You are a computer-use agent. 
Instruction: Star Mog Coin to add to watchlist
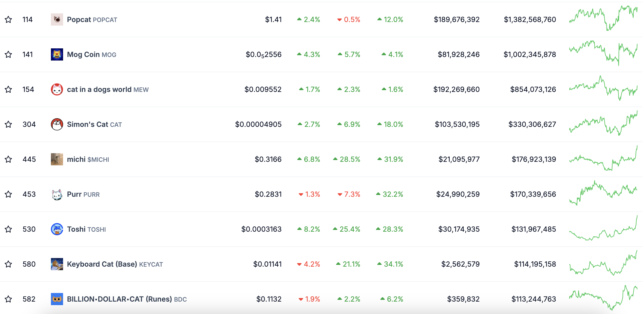point(8,54)
